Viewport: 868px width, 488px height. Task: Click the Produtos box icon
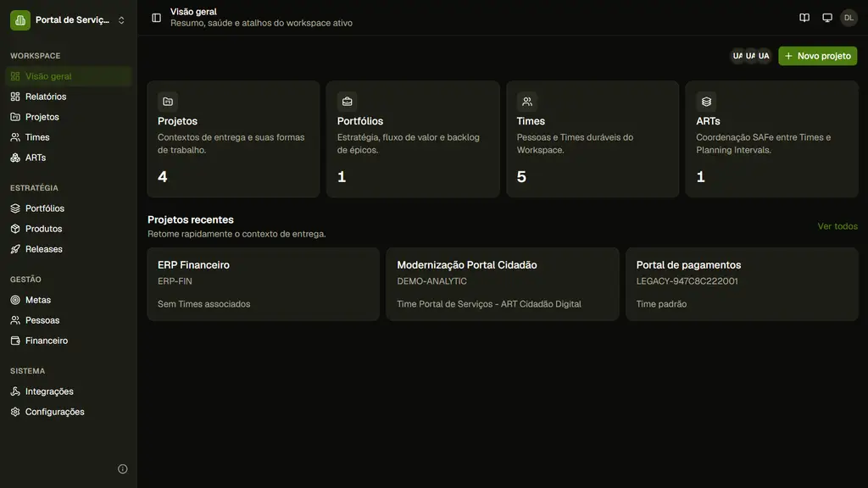(15, 229)
